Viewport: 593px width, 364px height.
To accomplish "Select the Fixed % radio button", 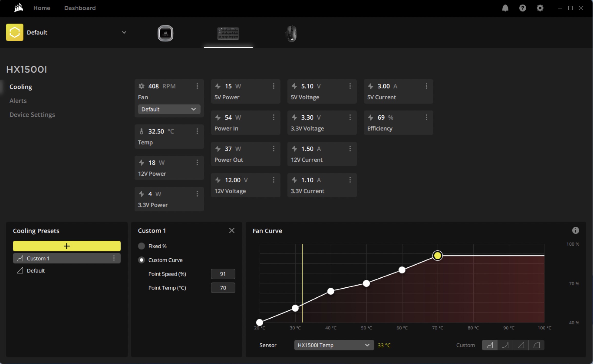I will [141, 246].
